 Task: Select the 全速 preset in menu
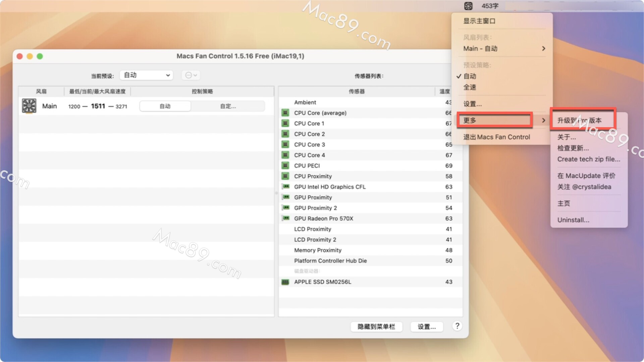point(470,87)
